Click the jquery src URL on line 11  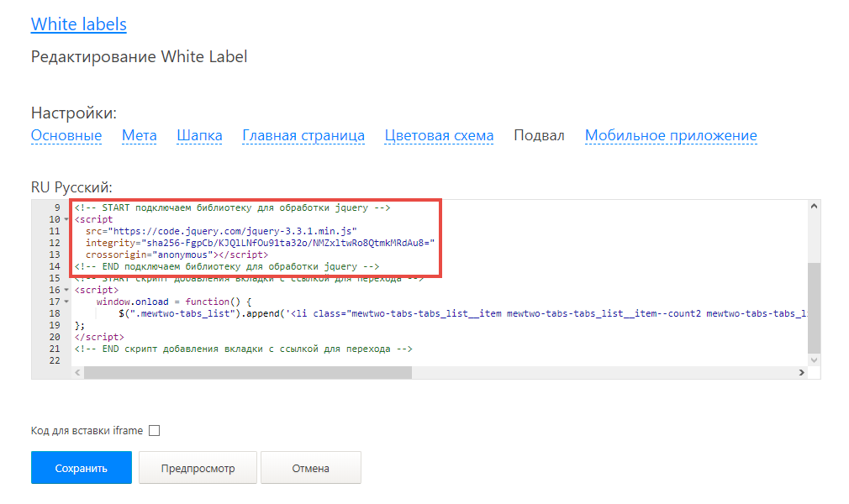[232, 231]
